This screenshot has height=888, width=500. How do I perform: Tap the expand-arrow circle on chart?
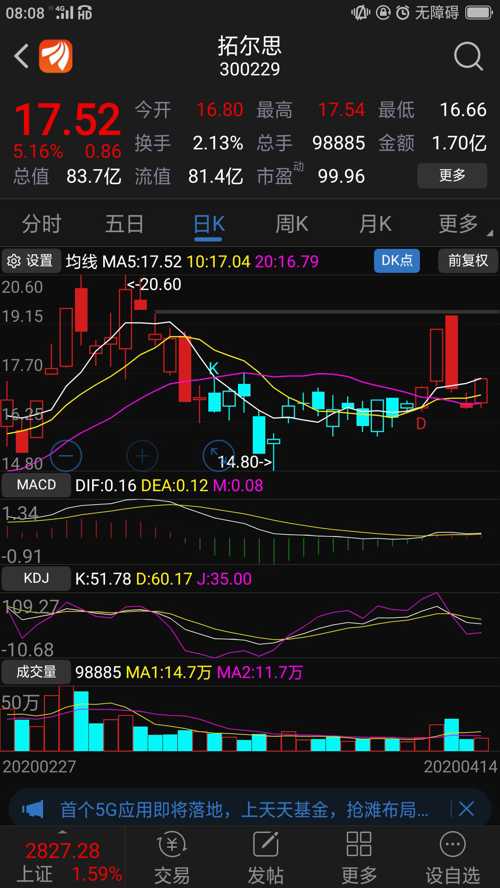pyautogui.click(x=219, y=455)
